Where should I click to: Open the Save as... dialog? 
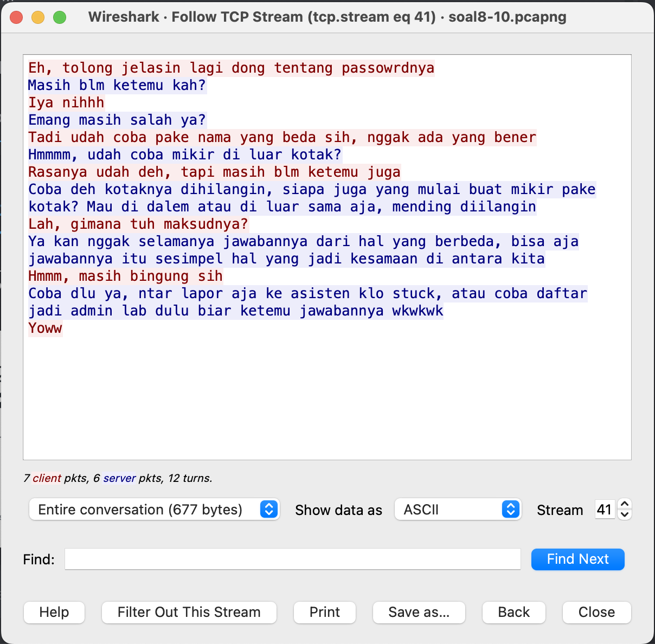[419, 612]
